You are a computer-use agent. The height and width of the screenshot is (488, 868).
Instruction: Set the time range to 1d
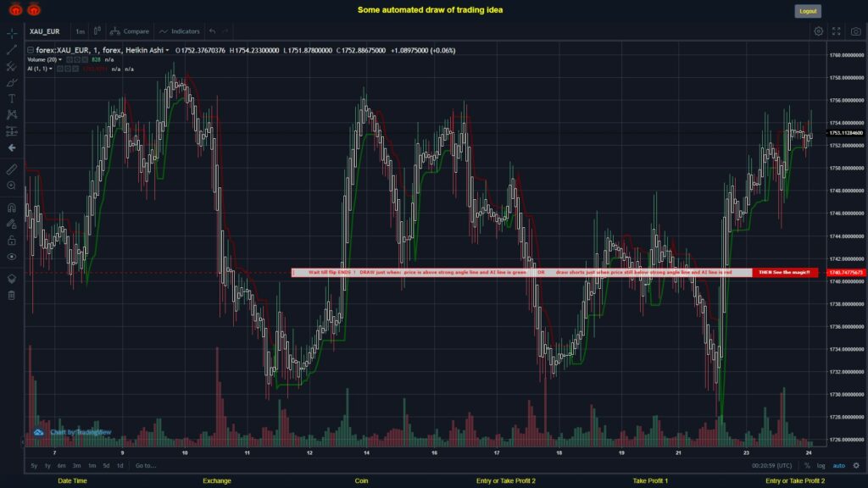120,465
